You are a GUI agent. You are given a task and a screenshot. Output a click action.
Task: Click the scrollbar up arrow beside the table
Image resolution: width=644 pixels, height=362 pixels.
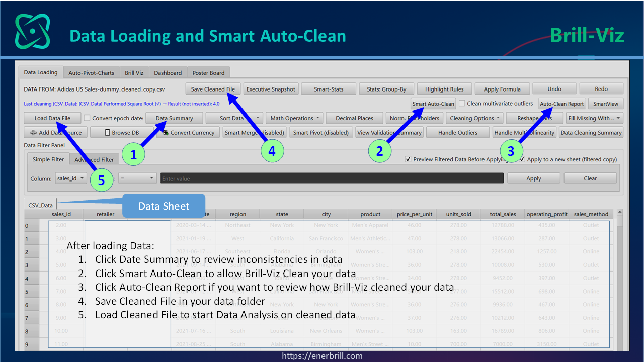[x=620, y=213]
